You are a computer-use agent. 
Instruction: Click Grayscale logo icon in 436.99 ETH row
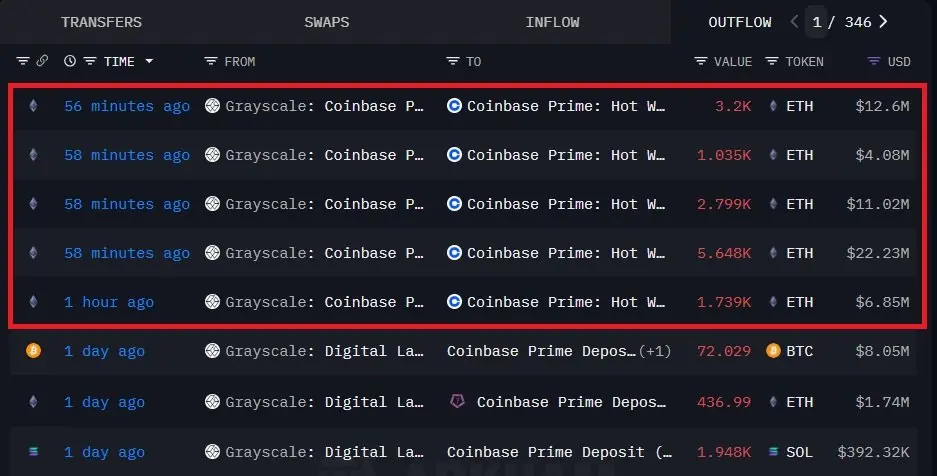[212, 401]
